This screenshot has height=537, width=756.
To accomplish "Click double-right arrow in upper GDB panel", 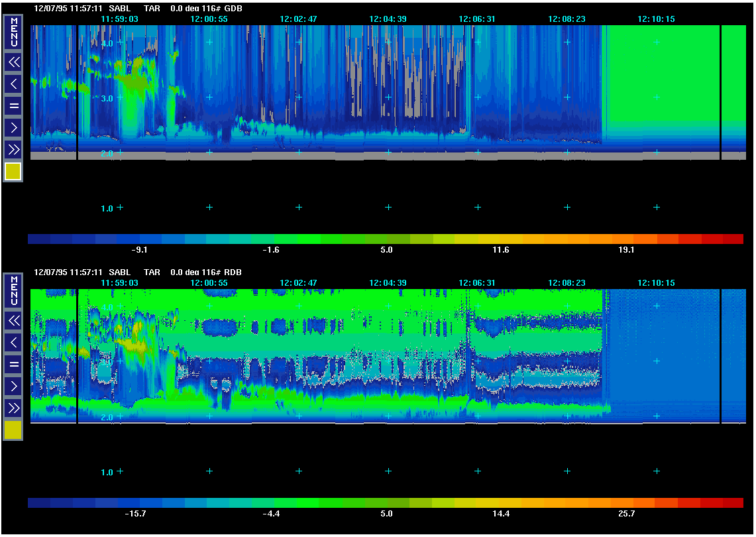I will coord(13,149).
